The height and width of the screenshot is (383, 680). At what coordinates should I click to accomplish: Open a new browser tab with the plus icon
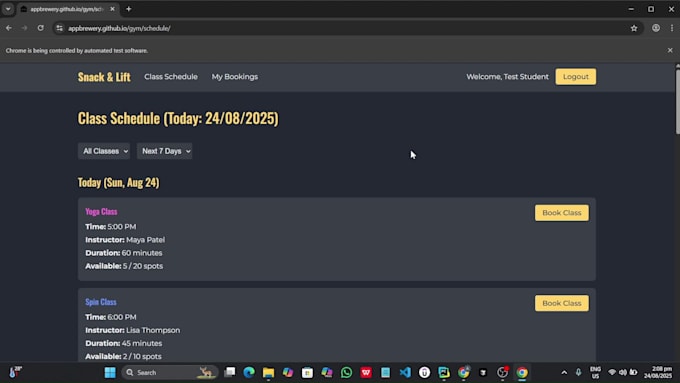(x=128, y=9)
